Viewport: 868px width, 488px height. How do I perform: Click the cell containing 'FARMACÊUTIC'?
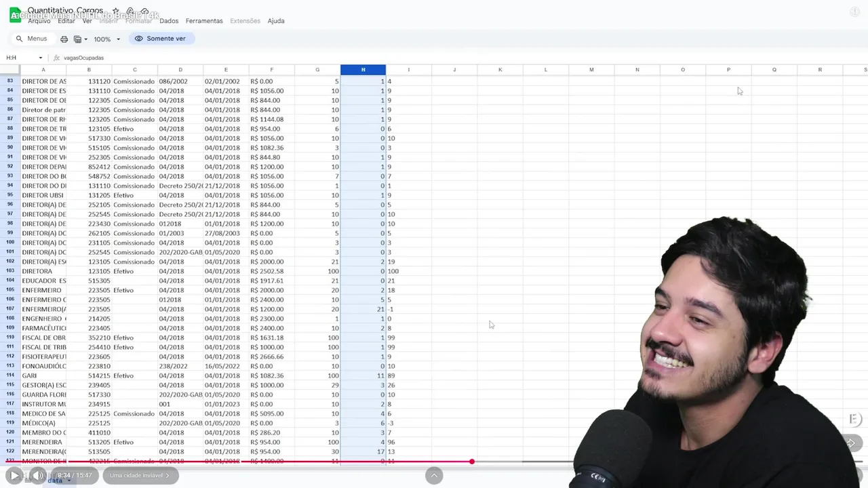pyautogui.click(x=43, y=328)
